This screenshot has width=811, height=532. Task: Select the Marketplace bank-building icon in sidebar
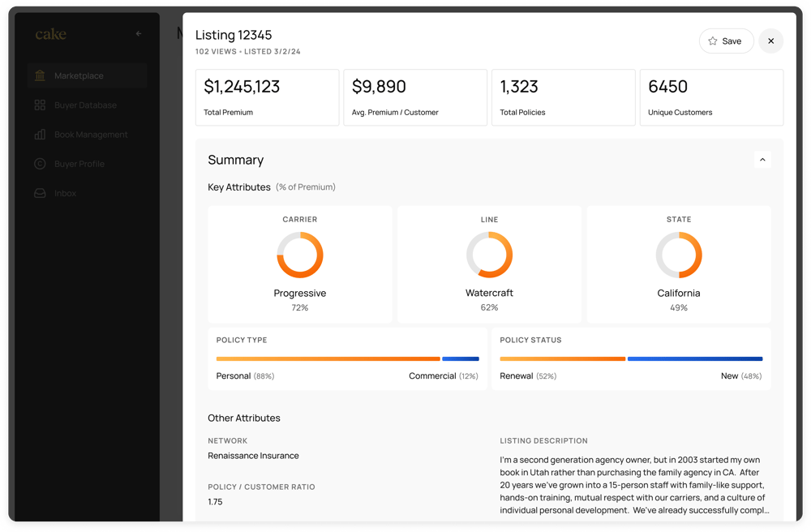pyautogui.click(x=39, y=75)
